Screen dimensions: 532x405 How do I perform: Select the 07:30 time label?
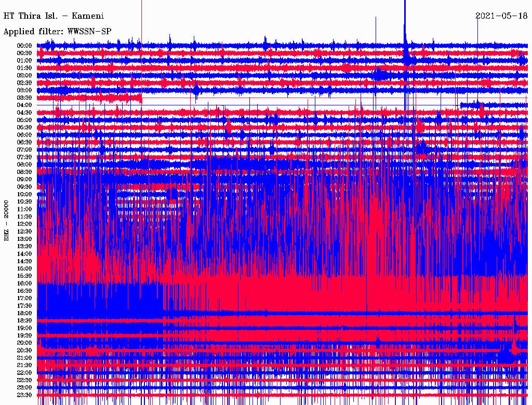click(24, 157)
